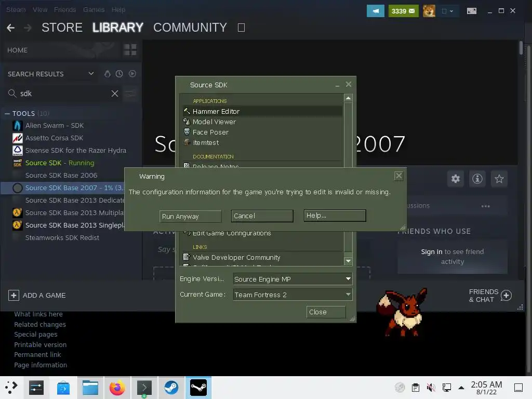Click Run Anyway in the Warning dialog

point(190,216)
